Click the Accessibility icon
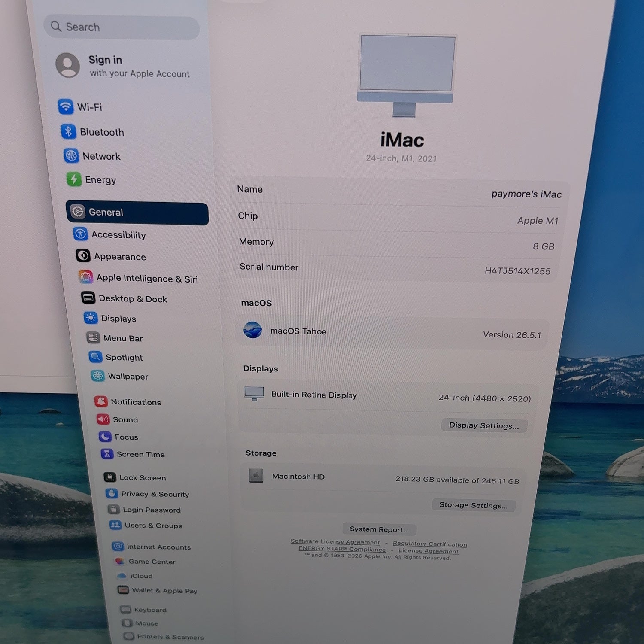Screen dimensions: 644x644 click(81, 234)
